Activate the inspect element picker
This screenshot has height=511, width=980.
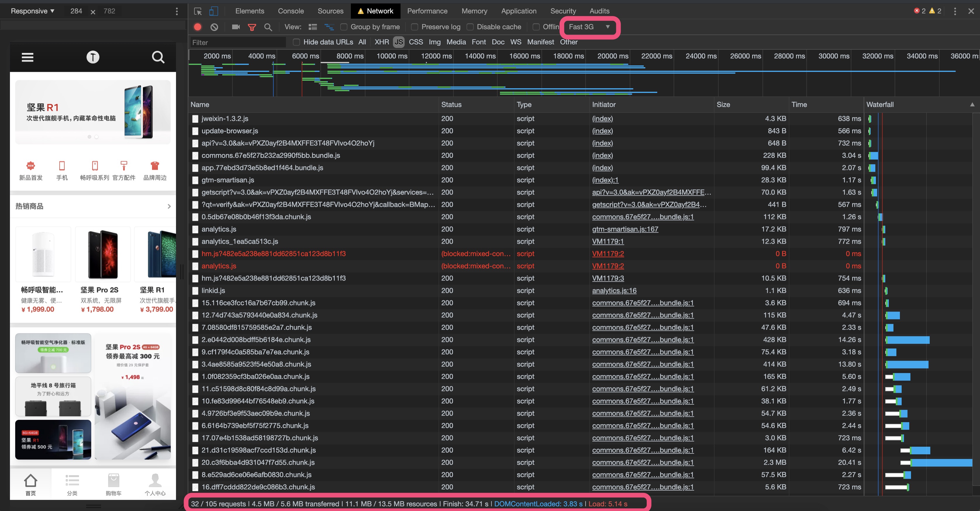[198, 11]
